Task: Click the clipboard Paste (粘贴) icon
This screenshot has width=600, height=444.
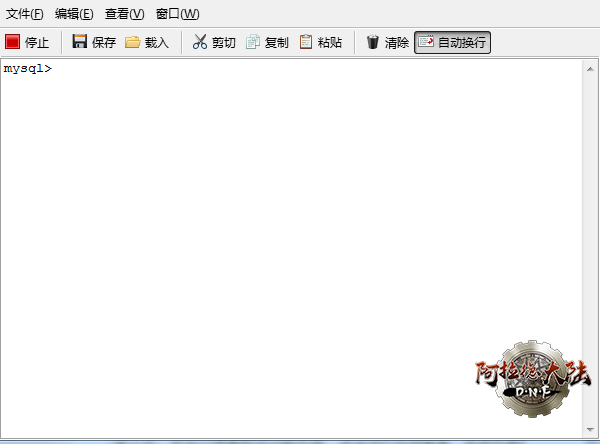Action: (306, 42)
